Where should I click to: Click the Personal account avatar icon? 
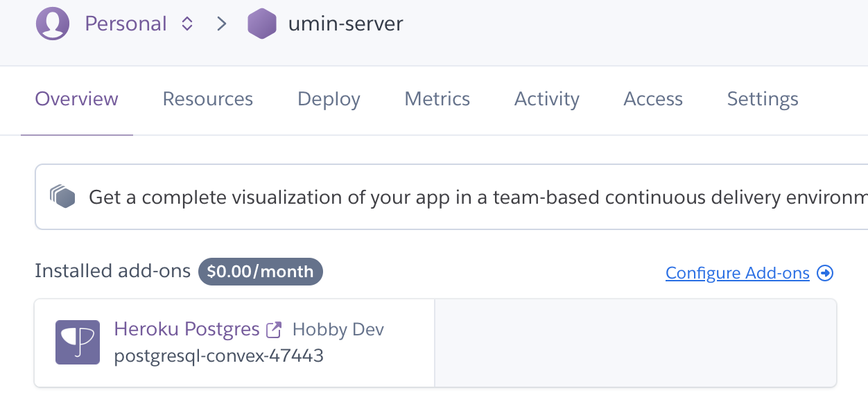pos(53,24)
